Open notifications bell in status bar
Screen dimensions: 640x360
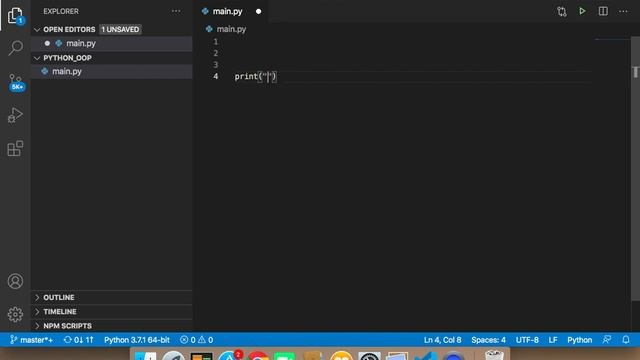coord(626,340)
